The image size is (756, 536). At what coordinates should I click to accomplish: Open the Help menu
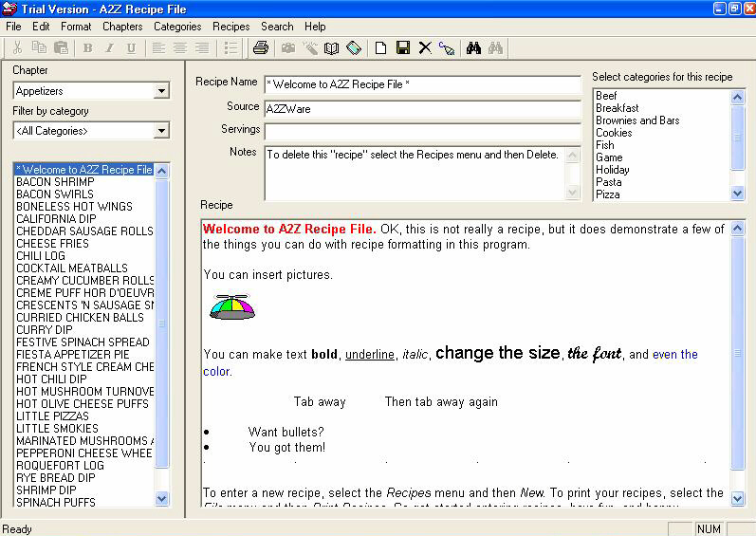[x=315, y=27]
